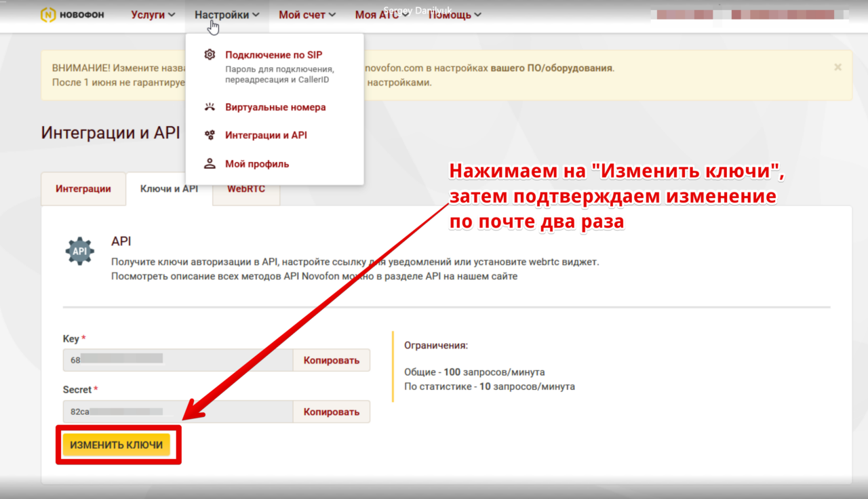Click the Novofon logo
Image resolution: width=868 pixels, height=499 pixels.
(72, 14)
